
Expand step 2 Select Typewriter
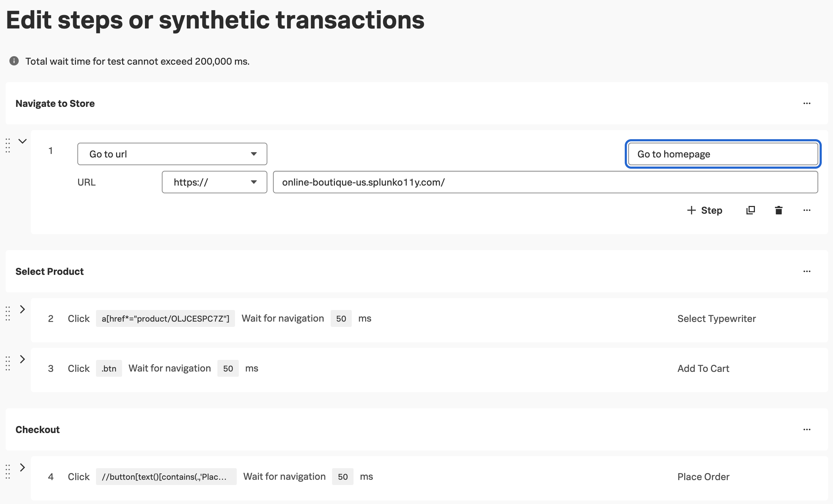[x=23, y=309]
